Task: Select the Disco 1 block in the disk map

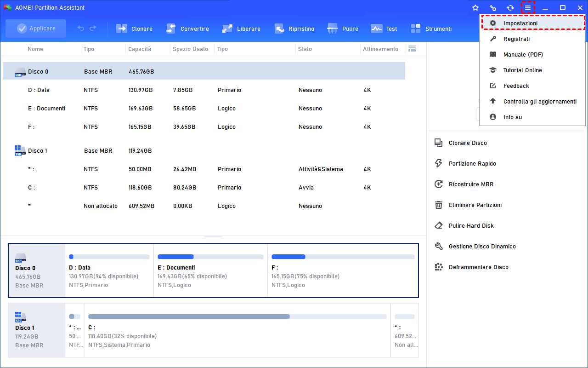Action: pos(37,330)
